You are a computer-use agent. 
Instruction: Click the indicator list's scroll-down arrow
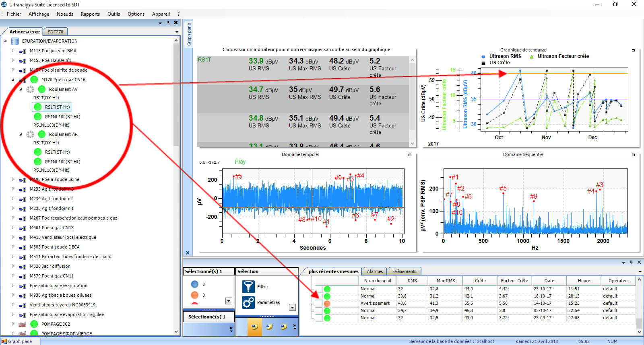point(412,144)
